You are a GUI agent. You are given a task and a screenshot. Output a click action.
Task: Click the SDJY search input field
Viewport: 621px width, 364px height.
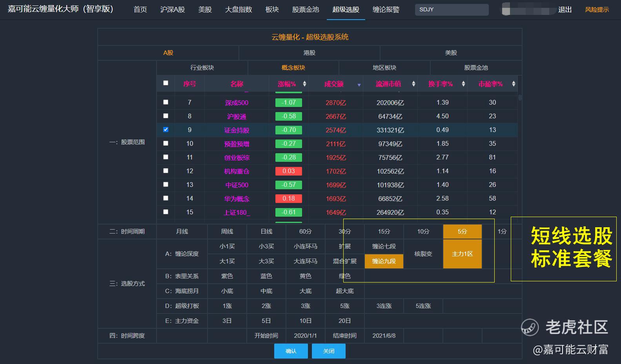pos(452,9)
